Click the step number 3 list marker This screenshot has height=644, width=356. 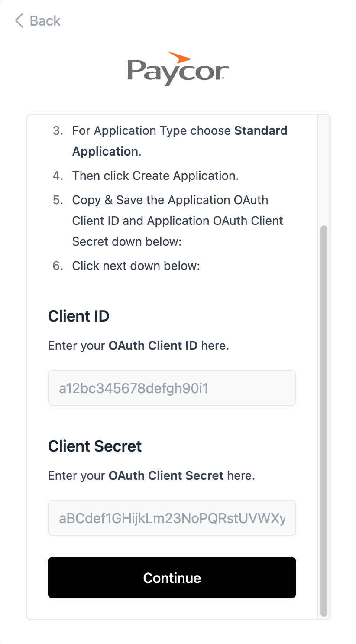(58, 131)
